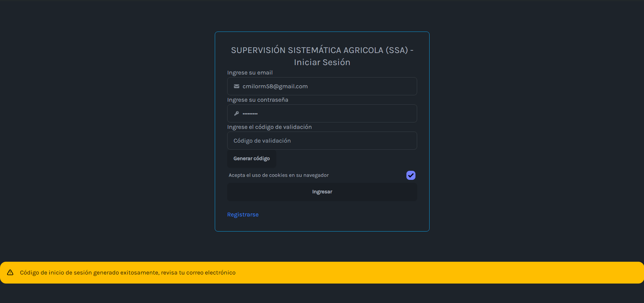
Task: Click the 'SUPERVISIÓN SISTEMÁTICA AGRICOLA' heading
Action: [322, 56]
